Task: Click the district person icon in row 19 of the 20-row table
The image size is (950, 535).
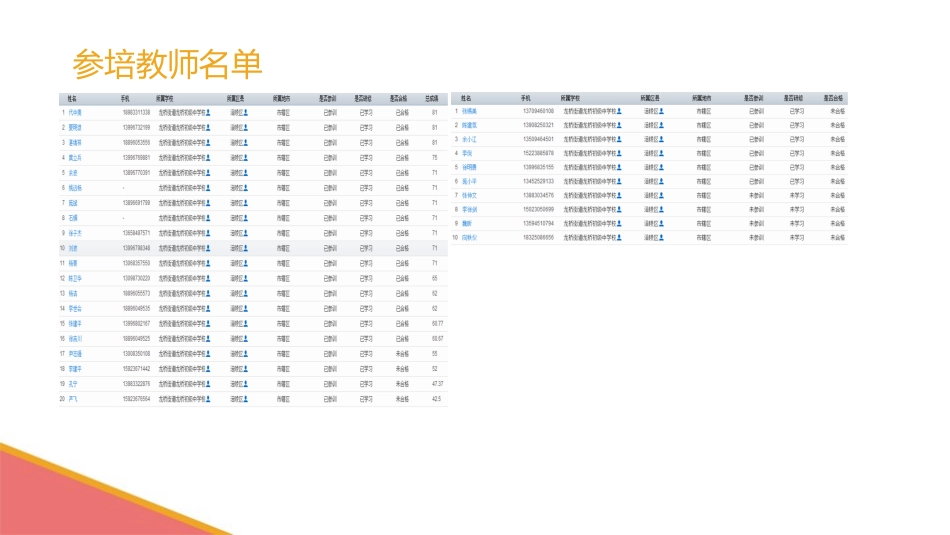Action: coord(246,384)
